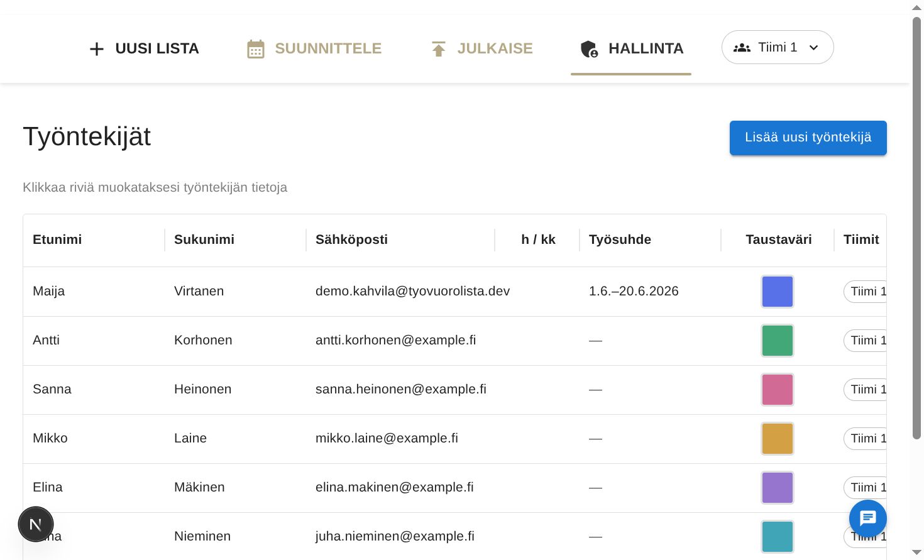
Task: Open the blue chat bubble button
Action: coord(868,519)
